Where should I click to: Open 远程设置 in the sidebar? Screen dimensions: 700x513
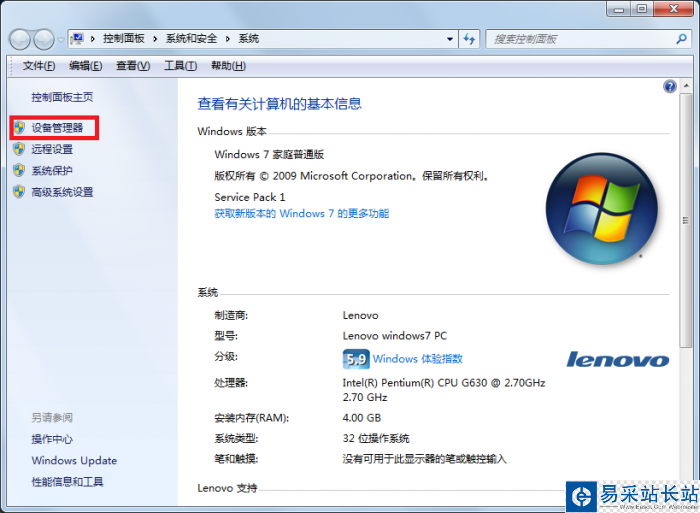point(52,149)
